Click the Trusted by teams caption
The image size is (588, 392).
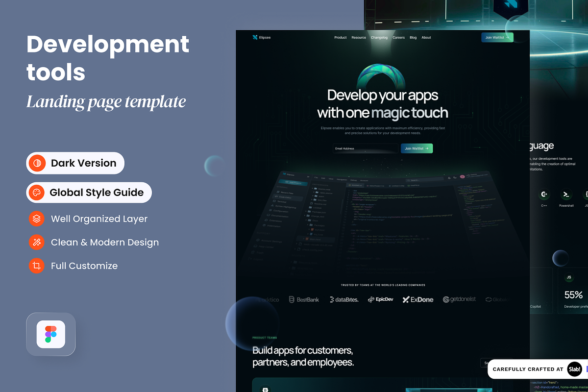tap(383, 285)
